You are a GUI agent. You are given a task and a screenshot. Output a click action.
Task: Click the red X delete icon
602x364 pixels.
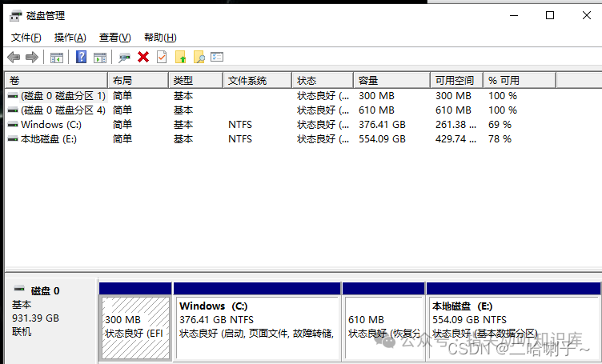click(143, 57)
